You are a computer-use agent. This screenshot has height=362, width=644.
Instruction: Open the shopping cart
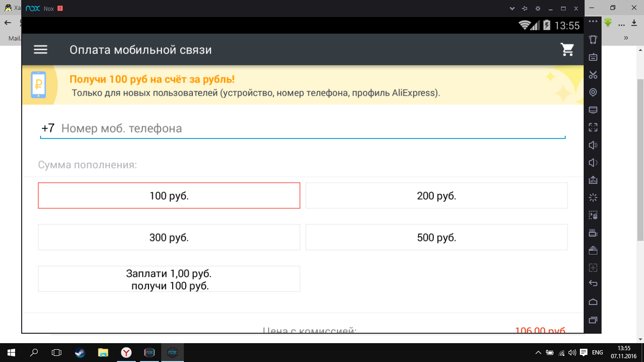[567, 49]
